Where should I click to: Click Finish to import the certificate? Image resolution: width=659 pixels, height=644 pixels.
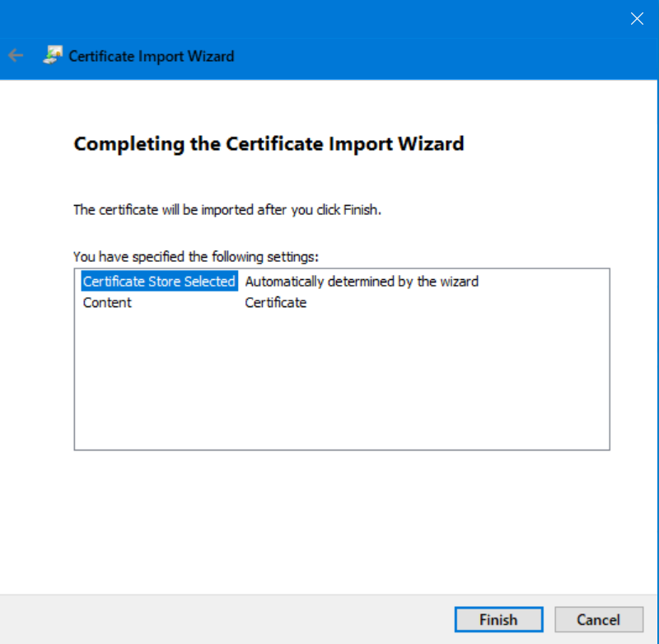pos(498,619)
